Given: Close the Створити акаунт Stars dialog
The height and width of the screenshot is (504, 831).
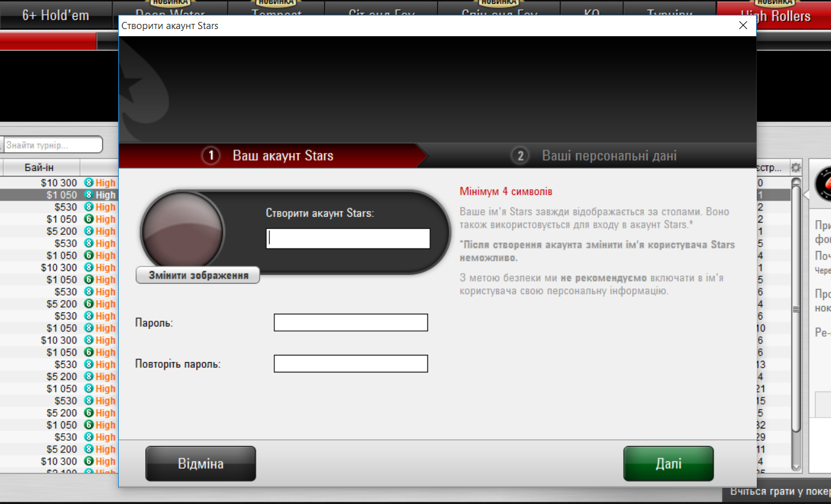Looking at the screenshot, I should tap(743, 26).
